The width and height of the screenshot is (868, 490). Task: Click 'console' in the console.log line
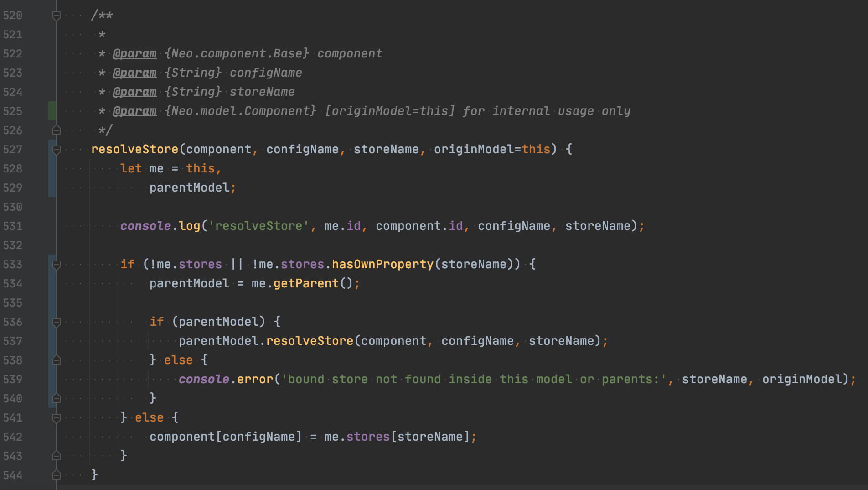[145, 226]
